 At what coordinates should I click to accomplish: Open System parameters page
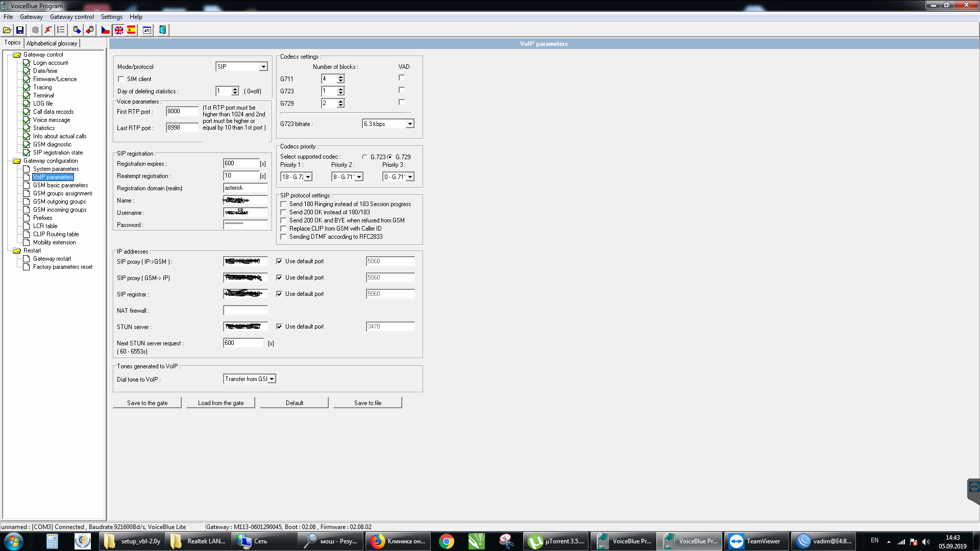(56, 169)
